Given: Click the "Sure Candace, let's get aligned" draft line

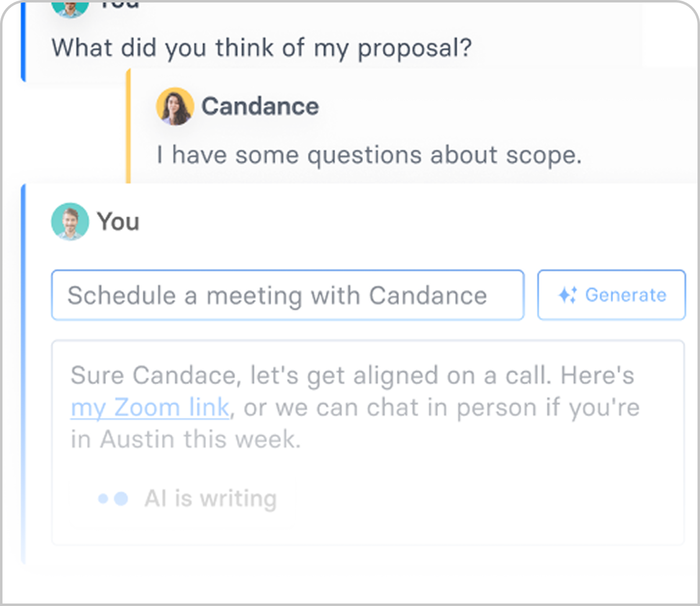Looking at the screenshot, I should pyautogui.click(x=352, y=376).
